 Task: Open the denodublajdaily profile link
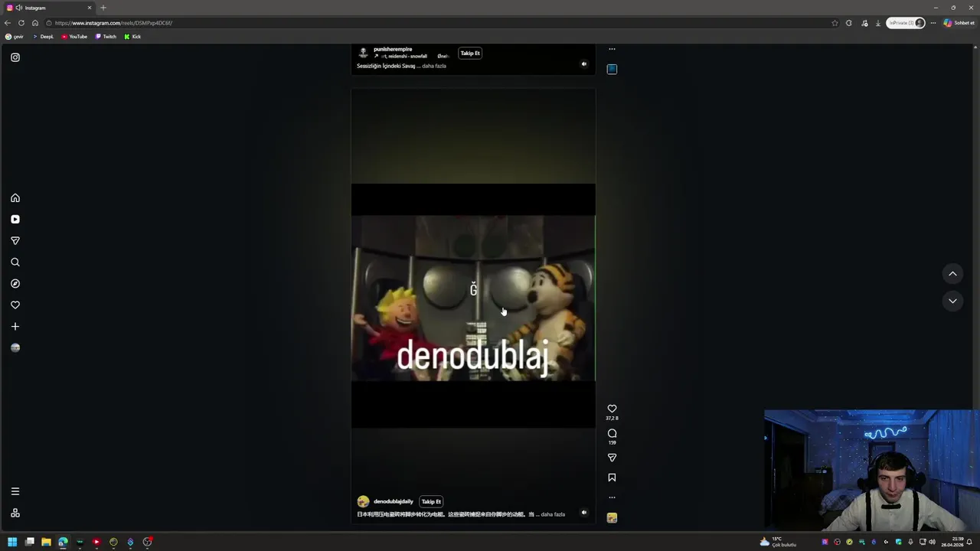click(394, 502)
